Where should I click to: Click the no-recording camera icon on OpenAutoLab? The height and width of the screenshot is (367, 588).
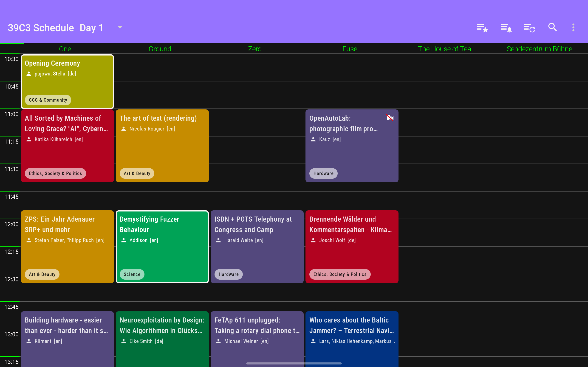click(x=390, y=118)
